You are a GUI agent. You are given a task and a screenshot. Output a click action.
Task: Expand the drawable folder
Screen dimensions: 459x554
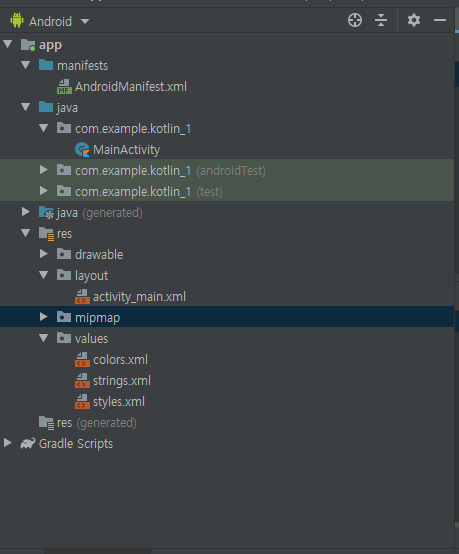(44, 254)
